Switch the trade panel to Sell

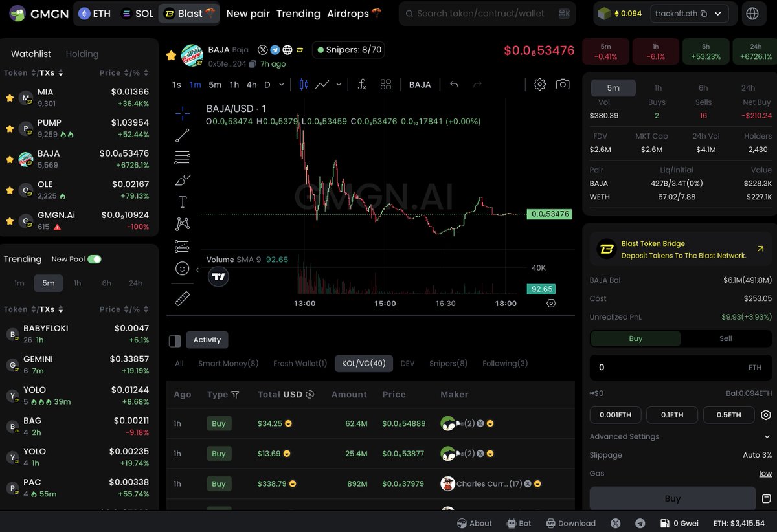[726, 338]
